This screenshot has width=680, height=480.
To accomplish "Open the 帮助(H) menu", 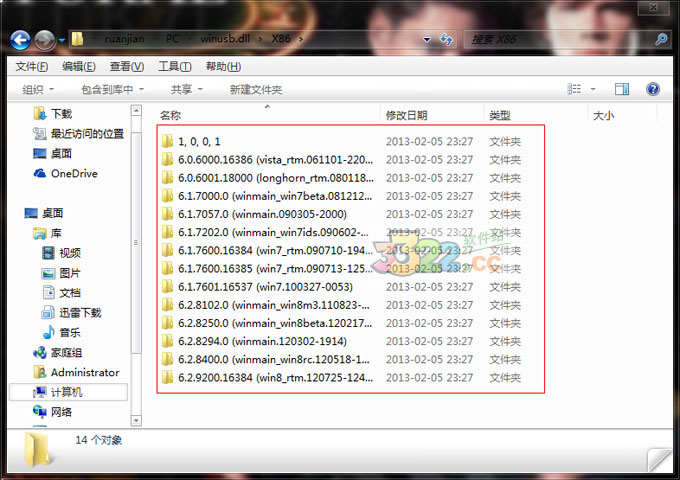I will (x=223, y=66).
